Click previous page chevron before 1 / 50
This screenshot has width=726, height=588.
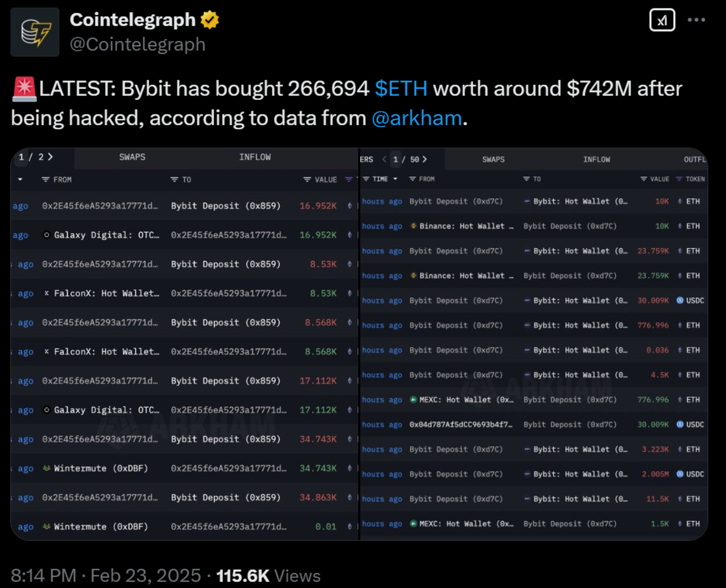pos(384,160)
